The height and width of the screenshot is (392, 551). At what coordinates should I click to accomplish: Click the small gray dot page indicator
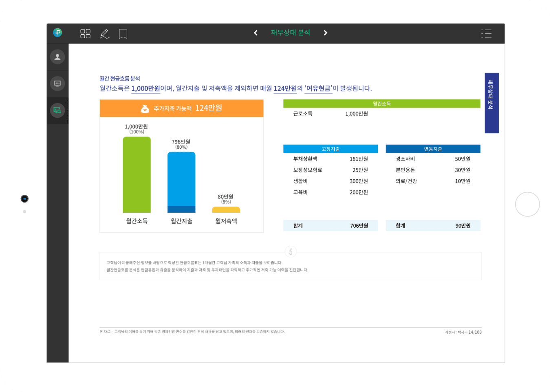click(x=24, y=211)
